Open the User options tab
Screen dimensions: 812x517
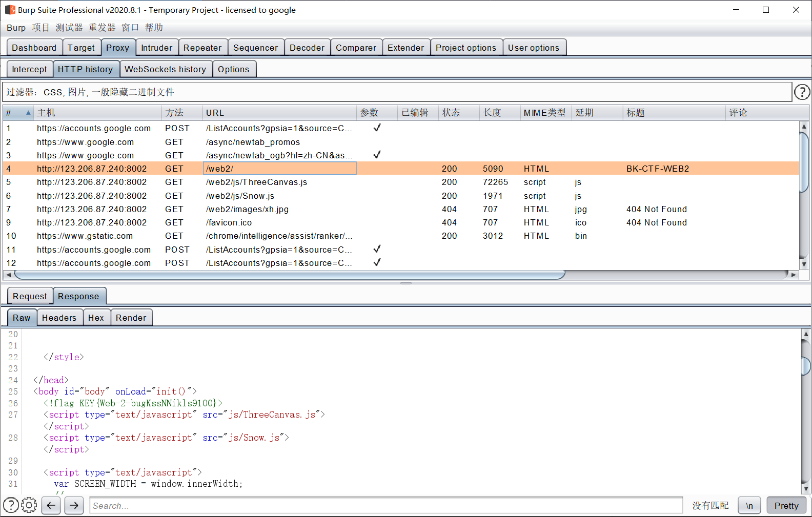tap(534, 48)
